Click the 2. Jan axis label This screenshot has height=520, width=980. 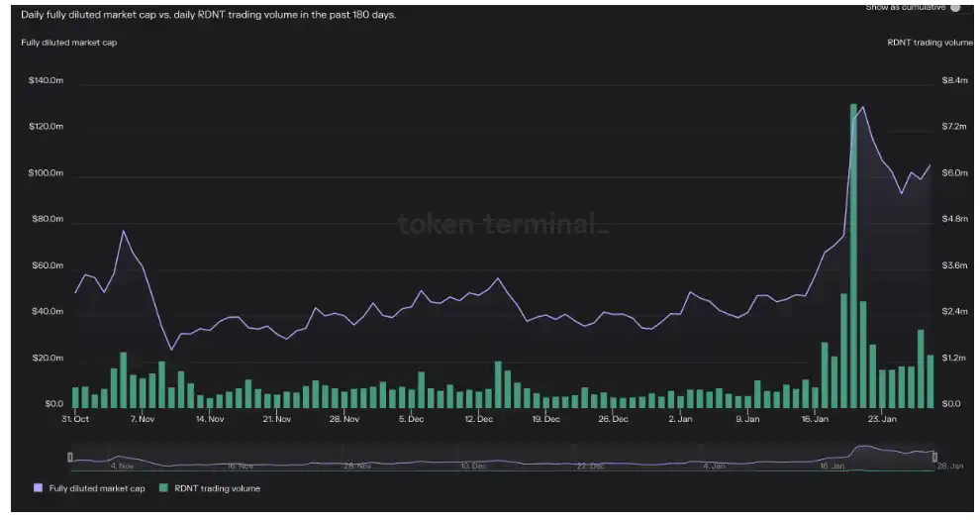681,419
